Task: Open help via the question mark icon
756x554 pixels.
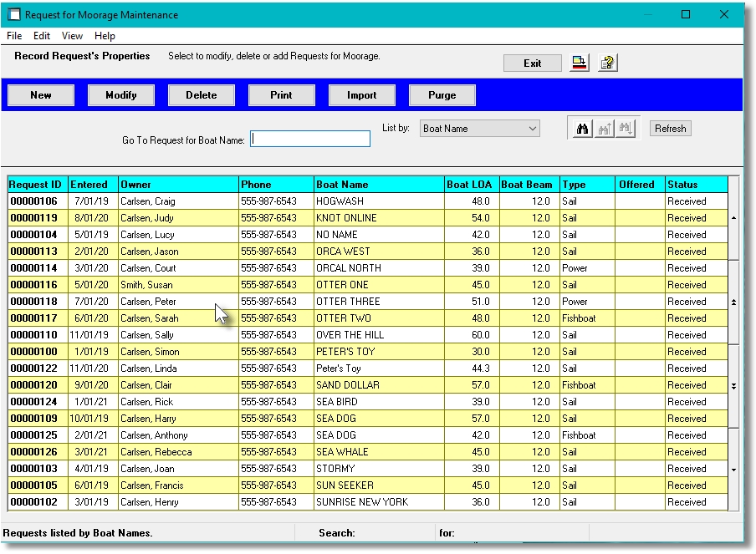Action: [x=607, y=62]
